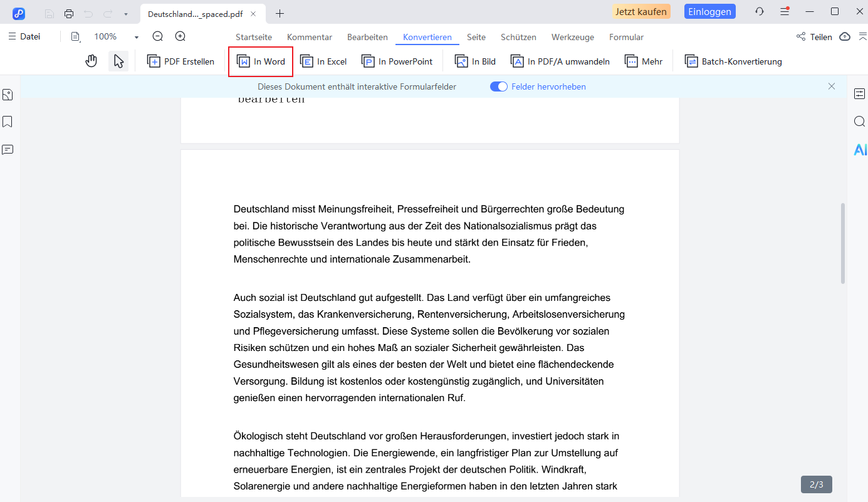Image resolution: width=868 pixels, height=502 pixels.
Task: Open the bookmarks sidebar panel
Action: coord(8,122)
